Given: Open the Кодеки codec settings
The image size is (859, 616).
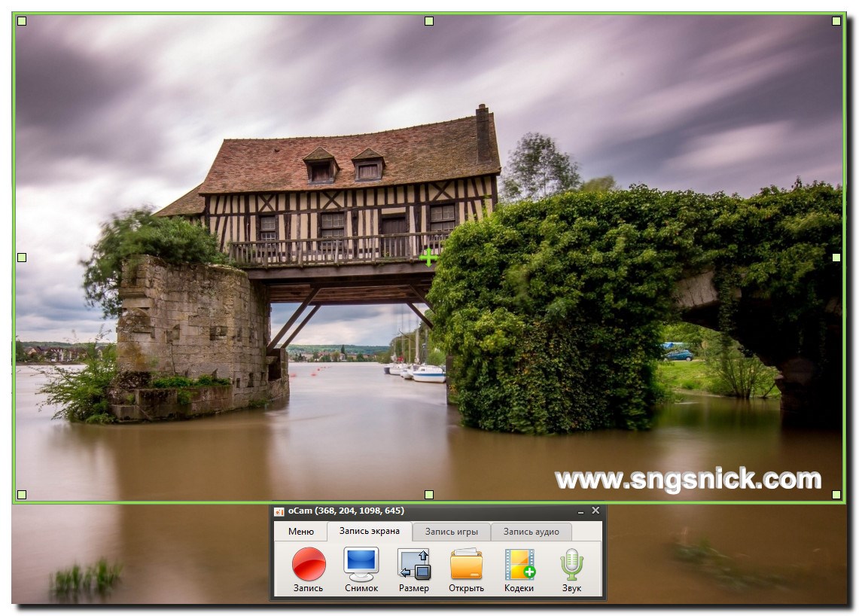Looking at the screenshot, I should pos(519,570).
